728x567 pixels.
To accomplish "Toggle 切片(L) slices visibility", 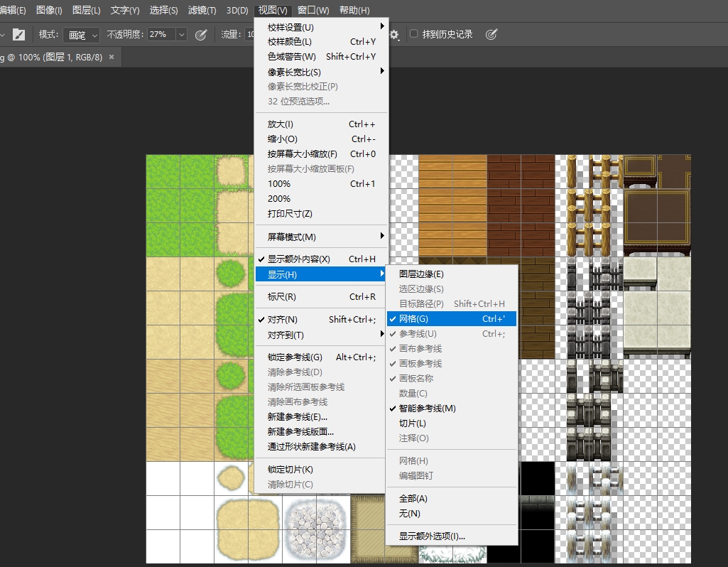I will 451,423.
